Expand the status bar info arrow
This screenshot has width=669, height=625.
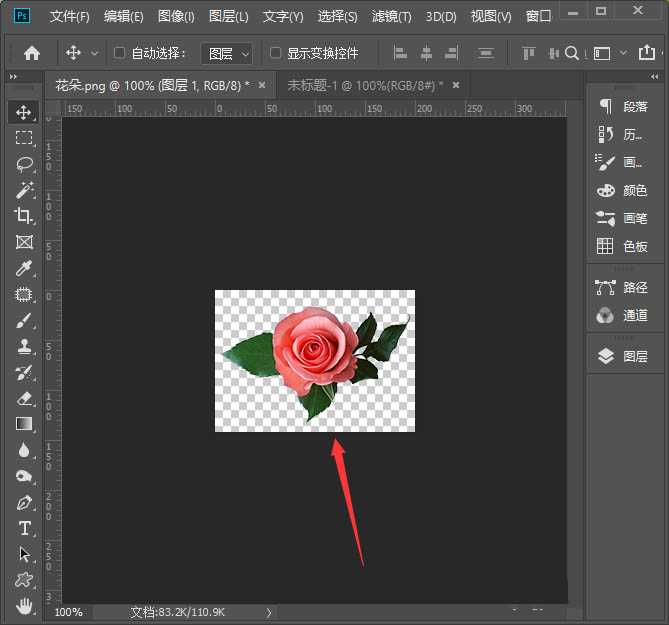(x=268, y=611)
